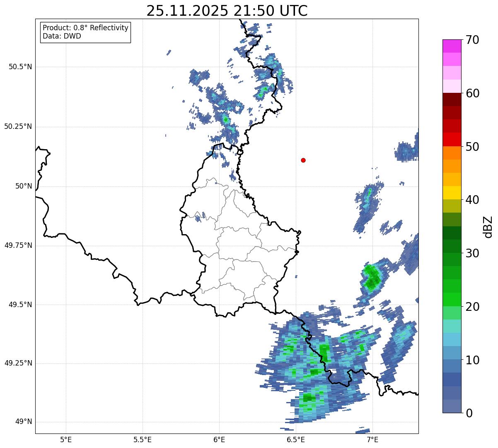Click the latitude label "49°N"

pos(23,422)
